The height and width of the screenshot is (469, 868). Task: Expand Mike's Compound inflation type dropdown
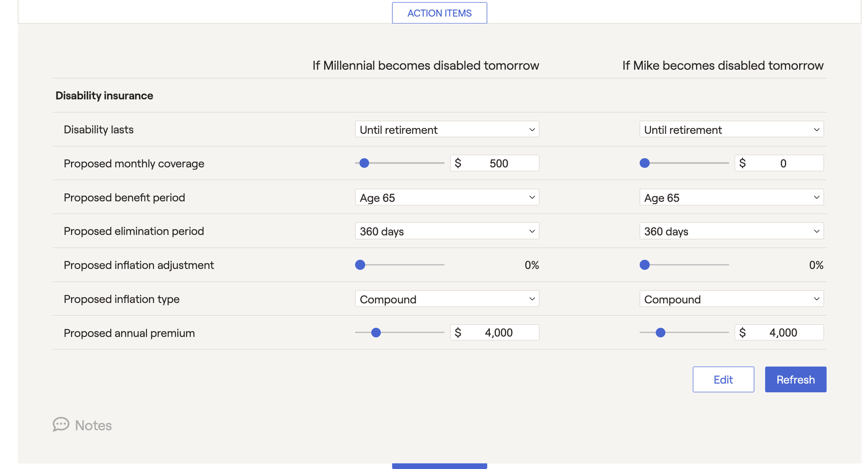pyautogui.click(x=731, y=299)
